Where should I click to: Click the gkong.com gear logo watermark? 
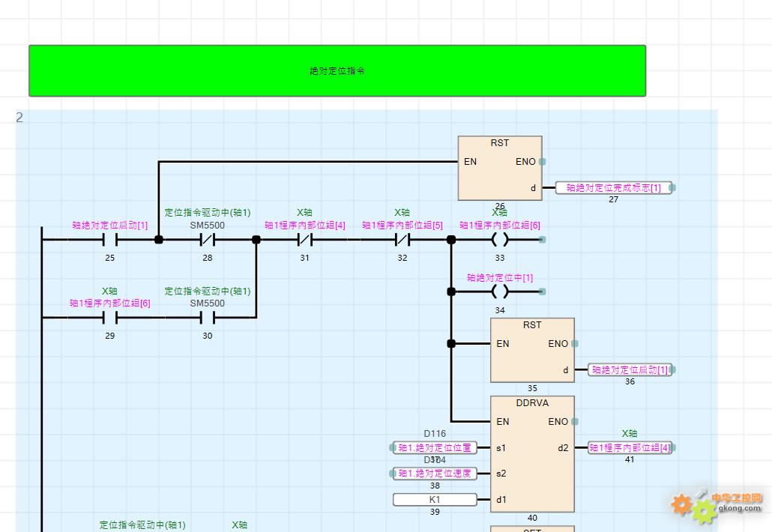pos(693,507)
